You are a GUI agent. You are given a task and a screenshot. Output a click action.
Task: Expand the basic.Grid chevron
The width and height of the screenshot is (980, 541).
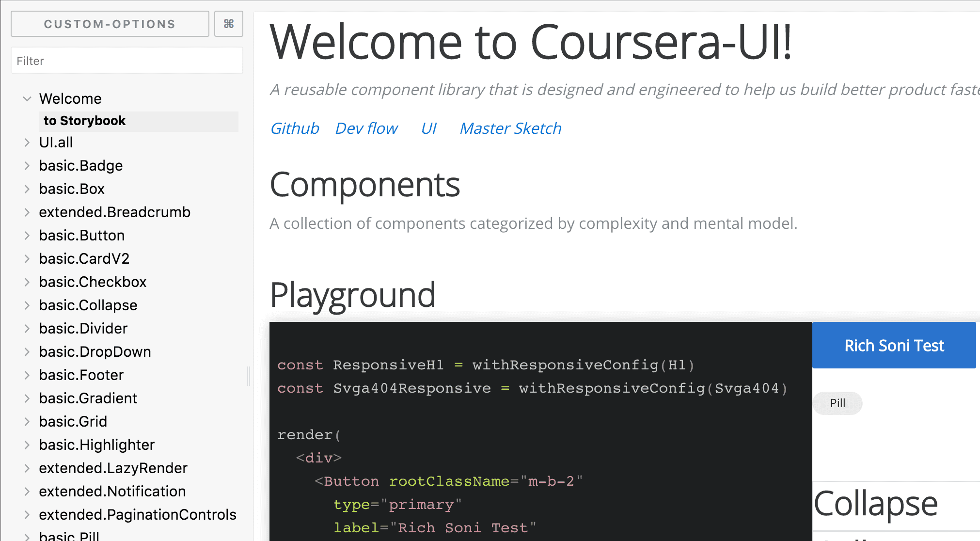click(x=27, y=422)
